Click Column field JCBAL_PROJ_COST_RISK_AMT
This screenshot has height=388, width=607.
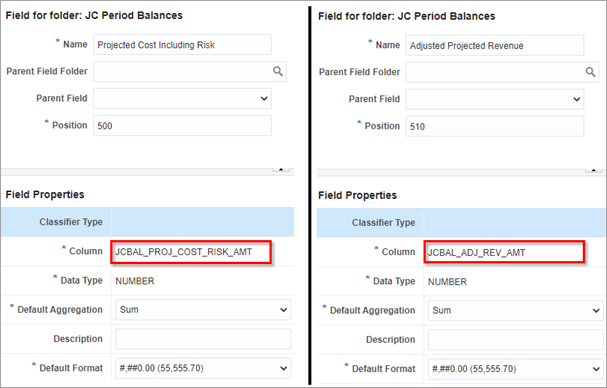point(191,252)
